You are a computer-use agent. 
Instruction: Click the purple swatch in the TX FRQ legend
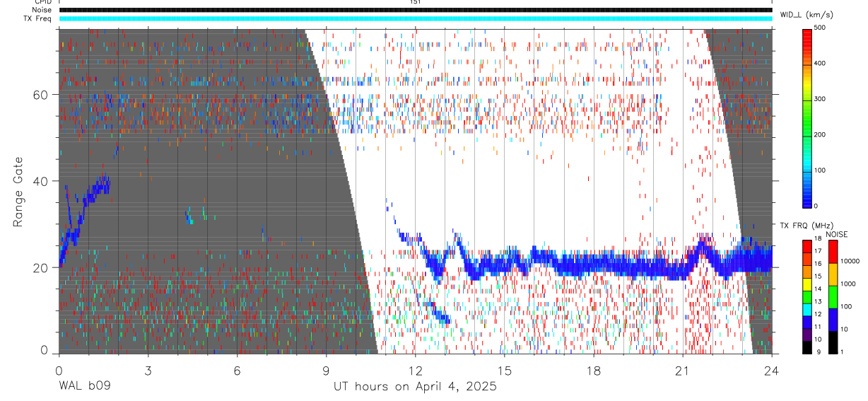(x=808, y=335)
